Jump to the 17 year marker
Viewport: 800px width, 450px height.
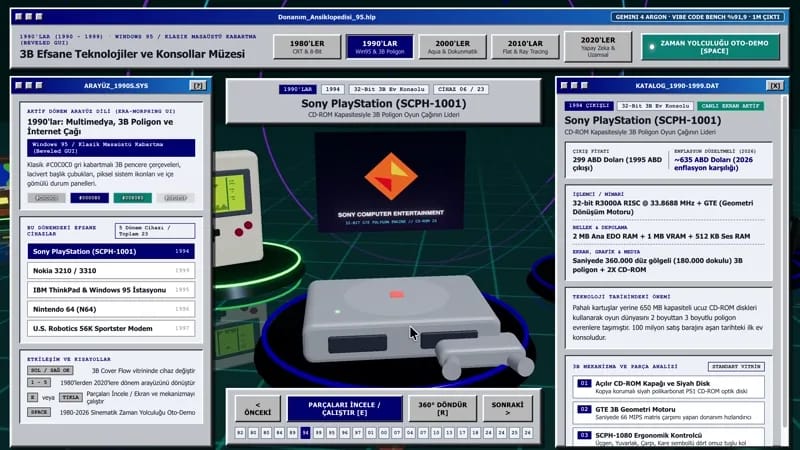tap(462, 433)
